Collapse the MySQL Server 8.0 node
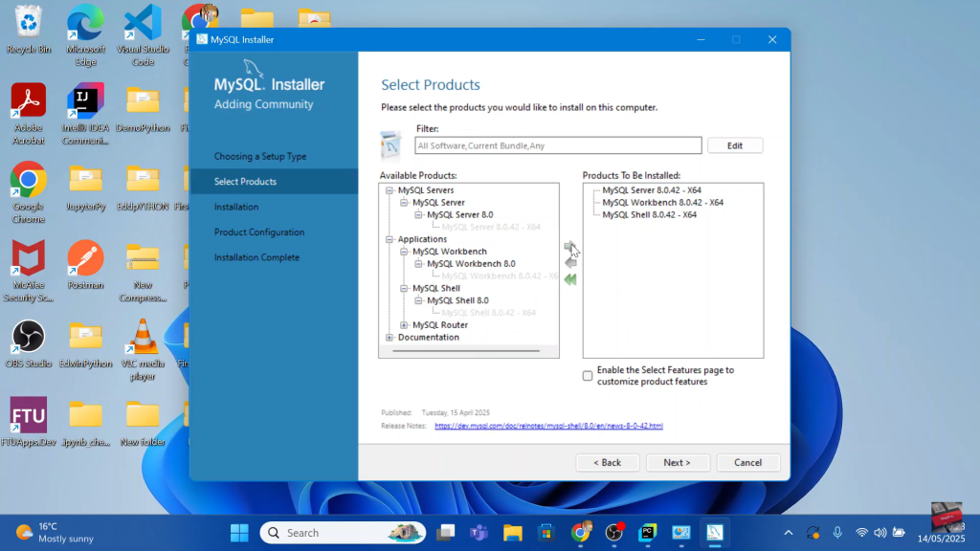Viewport: 980px width, 551px height. pyautogui.click(x=419, y=215)
